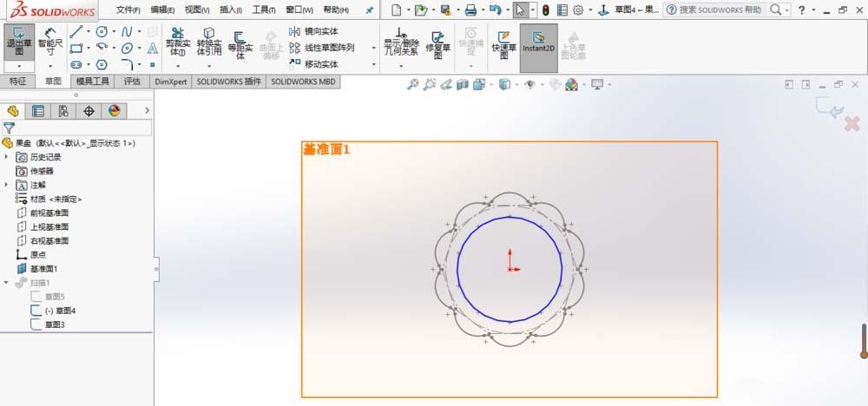The width and height of the screenshot is (868, 406).
Task: Select the Straight Slot sketch tool
Action: [x=76, y=65]
